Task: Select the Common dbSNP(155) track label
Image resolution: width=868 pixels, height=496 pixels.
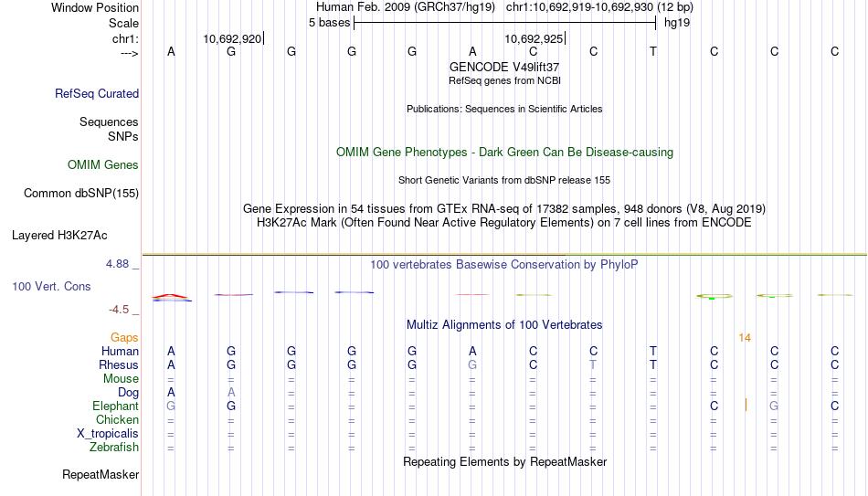Action: click(81, 194)
